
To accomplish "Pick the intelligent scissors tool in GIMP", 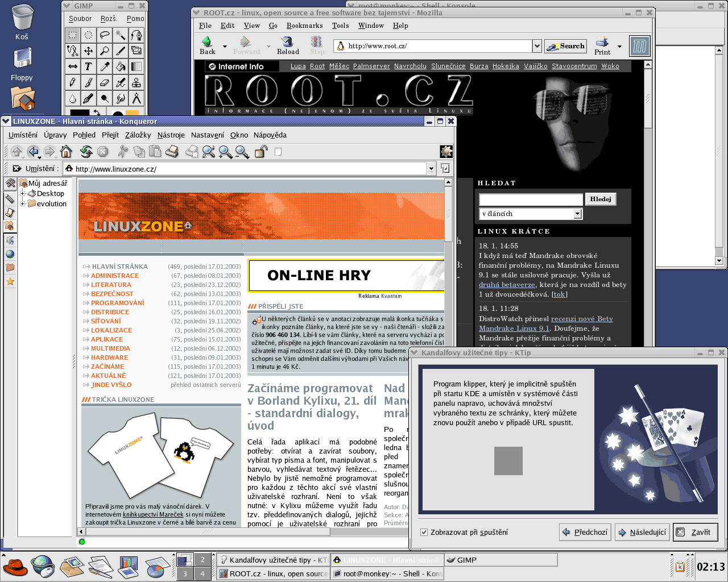I will pyautogui.click(x=73, y=51).
